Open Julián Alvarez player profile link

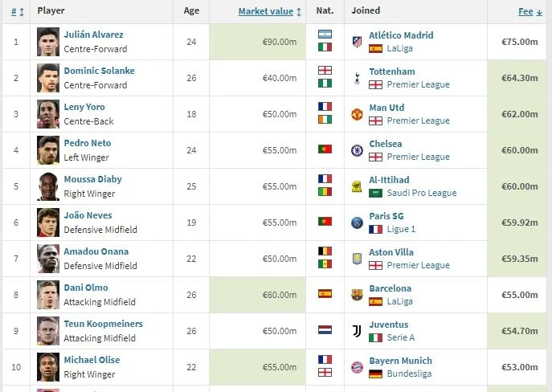pyautogui.click(x=92, y=35)
